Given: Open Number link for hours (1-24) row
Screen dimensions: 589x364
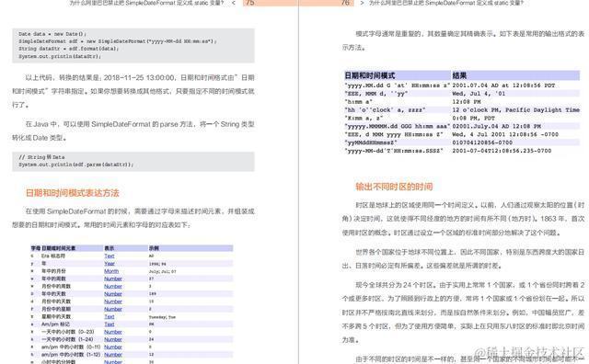Looking at the screenshot, I should tap(113, 339).
